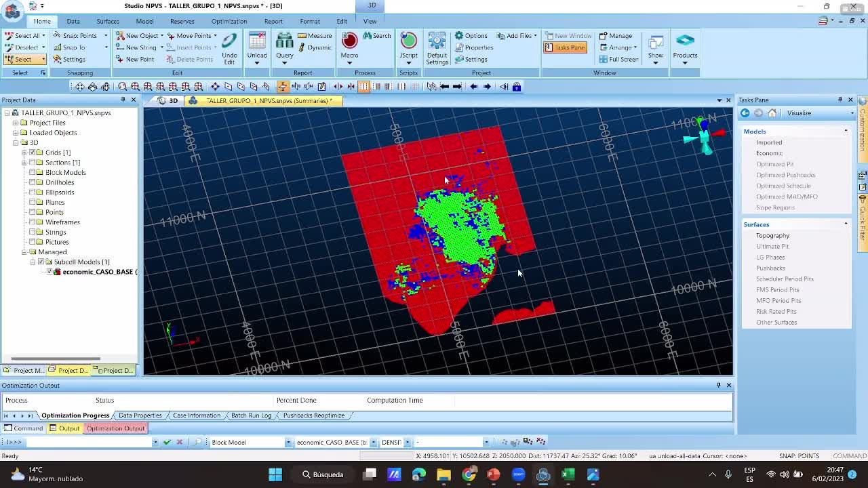Click the Unload data icon
Image resolution: width=868 pixels, height=488 pixels.
point(257,42)
